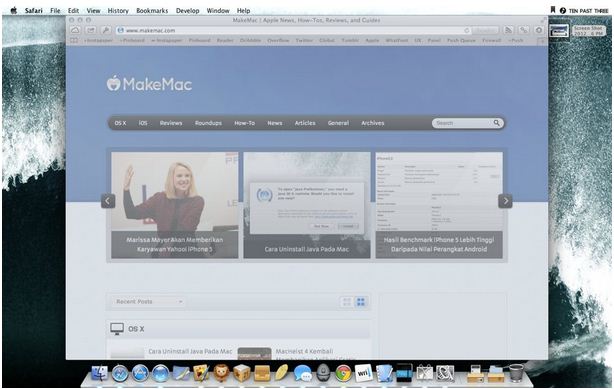Open the Edit menu
This screenshot has width=614, height=389.
point(73,11)
